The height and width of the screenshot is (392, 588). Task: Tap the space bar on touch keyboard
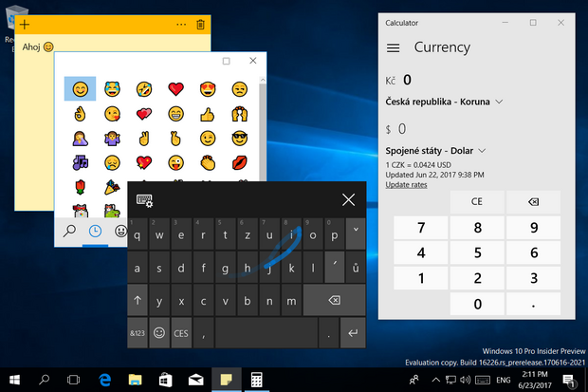(266, 333)
